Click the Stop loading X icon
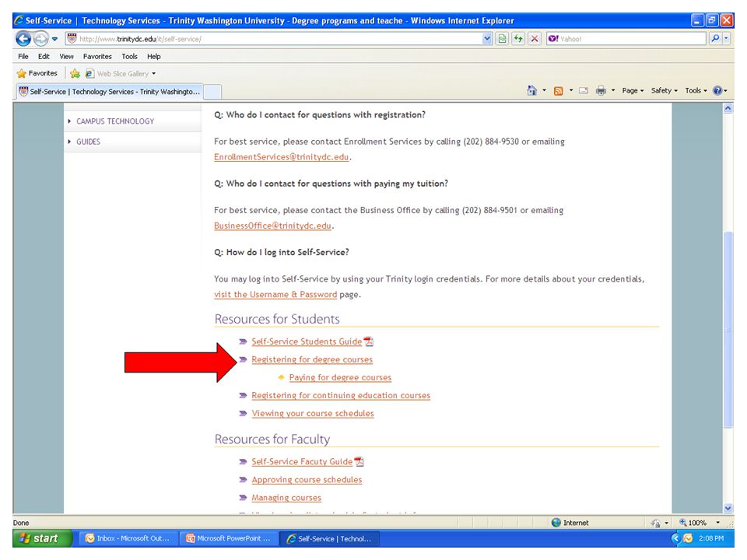The width and height of the screenshot is (747, 560). 535,39
